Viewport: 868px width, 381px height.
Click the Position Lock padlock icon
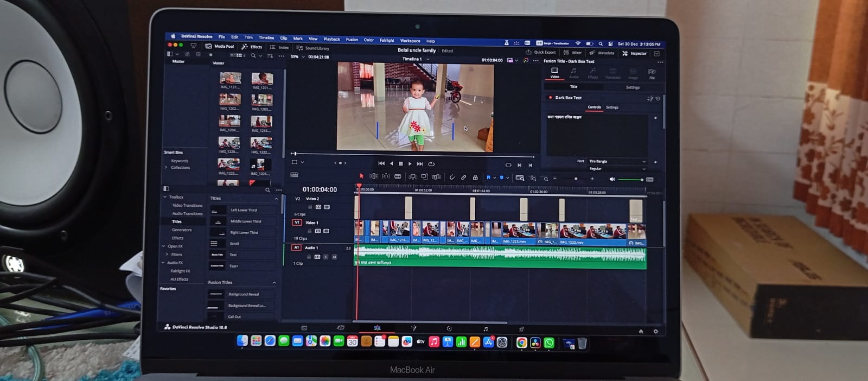tap(475, 177)
